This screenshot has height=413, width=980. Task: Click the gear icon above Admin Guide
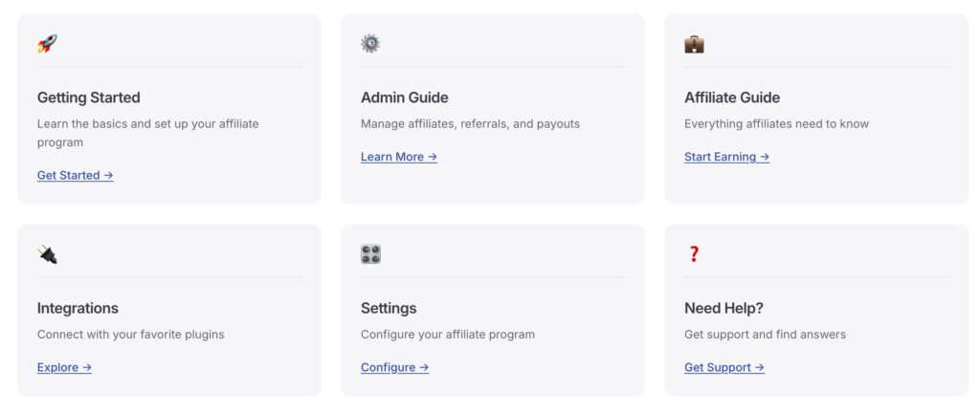point(370,43)
